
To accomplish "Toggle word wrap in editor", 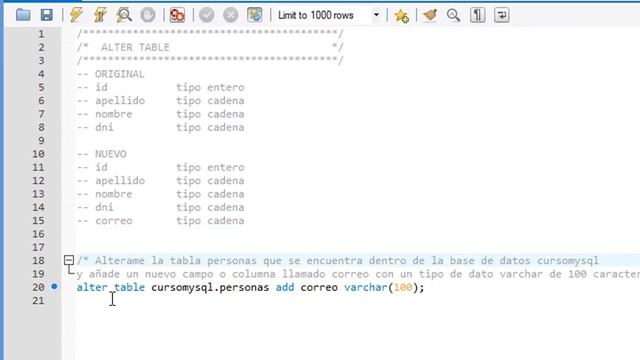I will 502,15.
